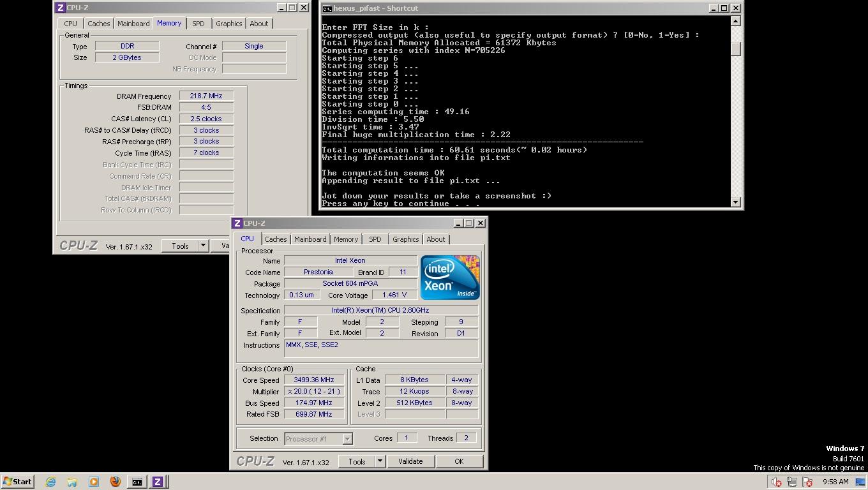Select Memory tab in back CPU-Z window
This screenshot has height=490, width=868.
pos(169,23)
